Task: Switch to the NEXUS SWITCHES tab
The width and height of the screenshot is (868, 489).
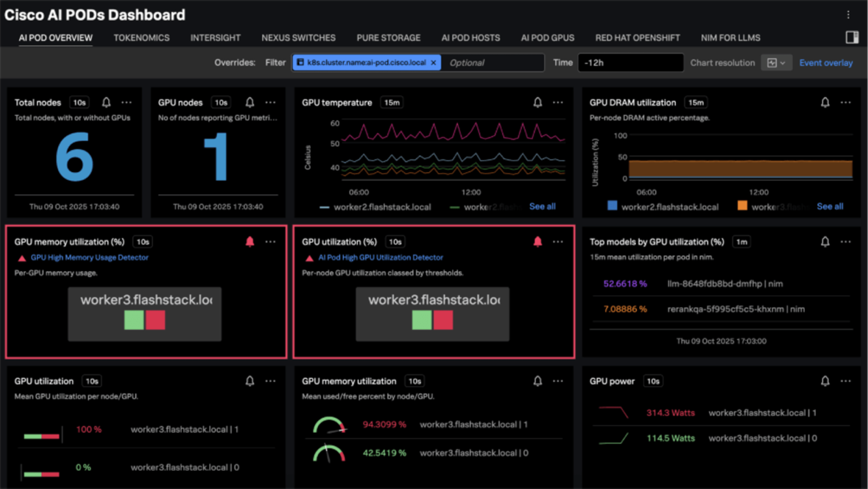Action: click(x=298, y=38)
